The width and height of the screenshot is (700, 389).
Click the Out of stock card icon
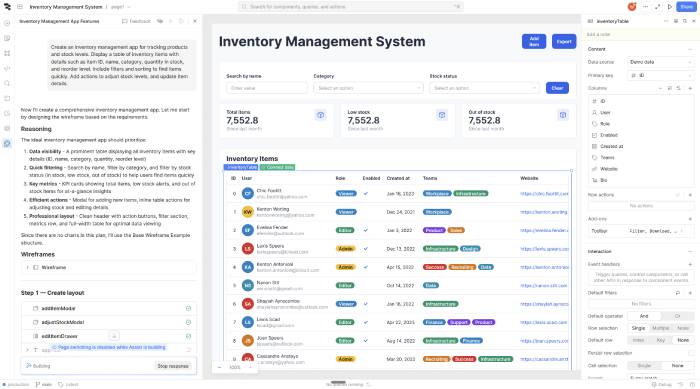pos(562,115)
